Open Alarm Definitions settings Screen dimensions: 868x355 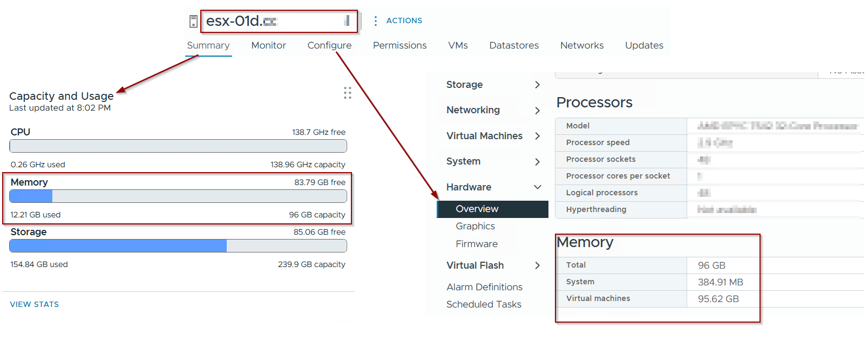click(484, 287)
